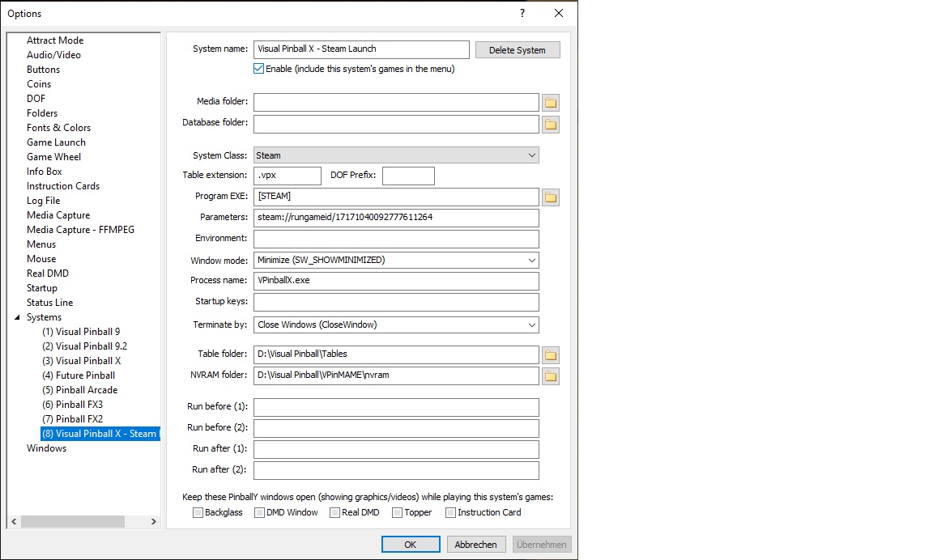Click the left scroll arrow below the sidebar

[x=14, y=522]
